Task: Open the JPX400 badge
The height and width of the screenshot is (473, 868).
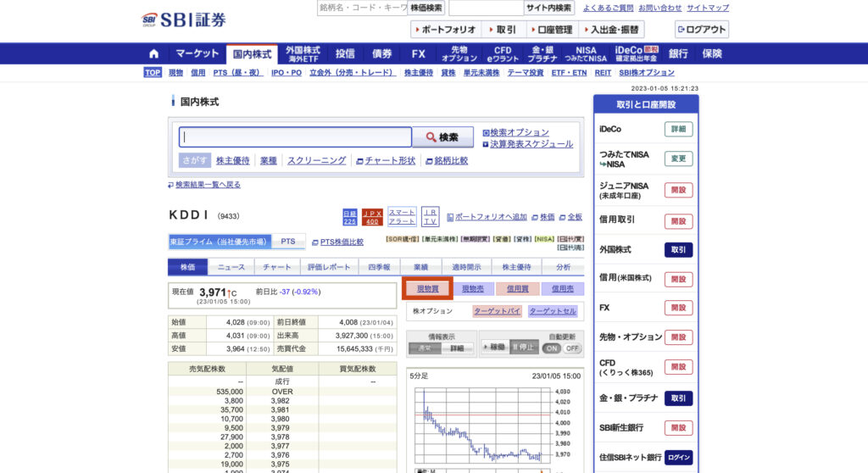Action: [372, 217]
